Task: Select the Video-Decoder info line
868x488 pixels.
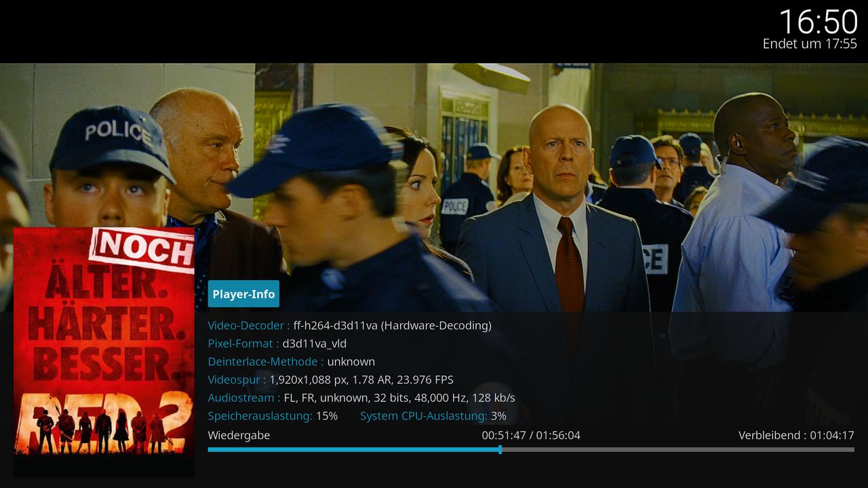Action: pyautogui.click(x=350, y=325)
